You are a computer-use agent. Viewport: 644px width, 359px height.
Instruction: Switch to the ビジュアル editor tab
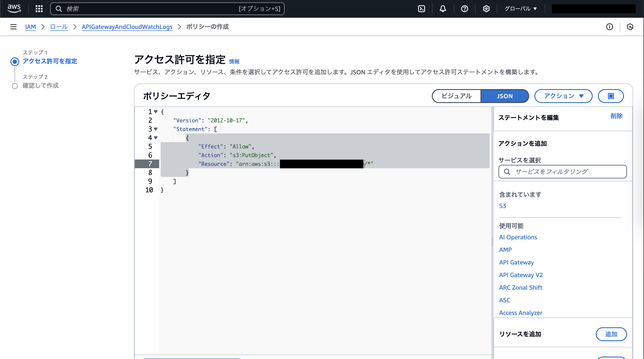(x=457, y=96)
